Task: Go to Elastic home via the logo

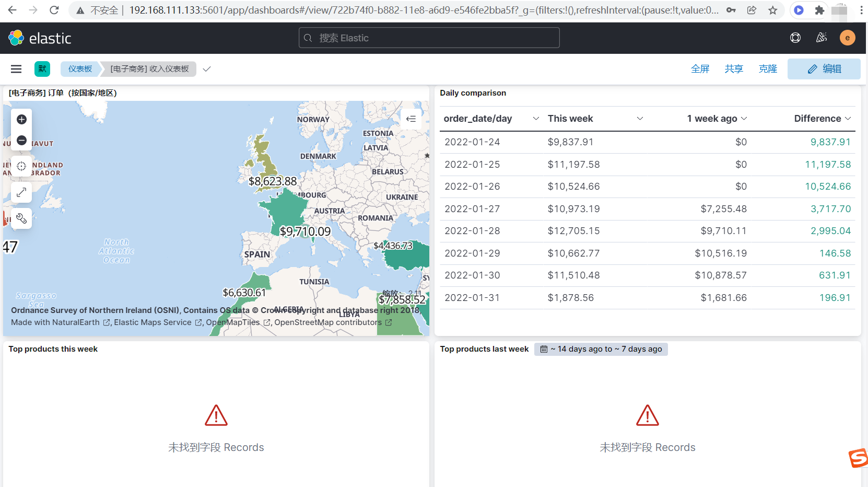Action: click(40, 38)
